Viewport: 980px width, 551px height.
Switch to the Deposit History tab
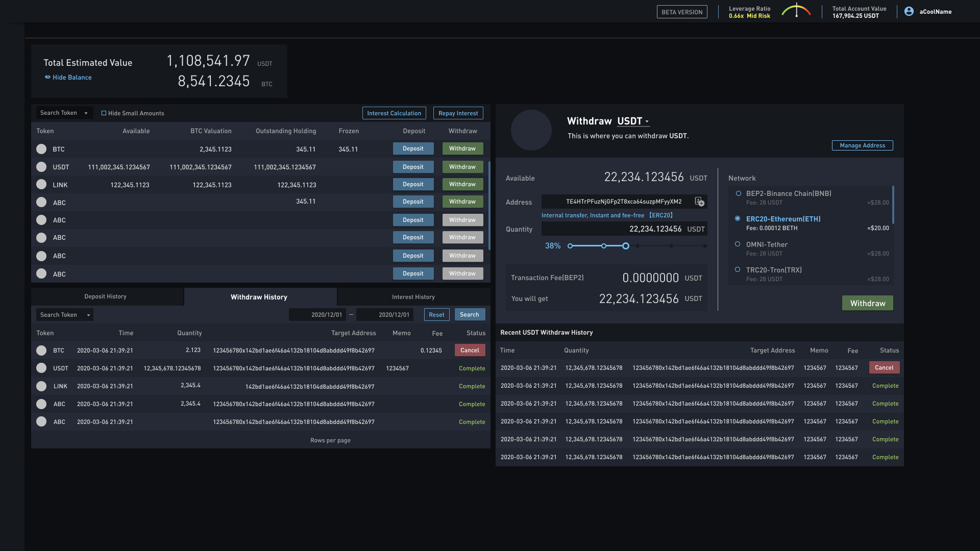click(x=106, y=296)
